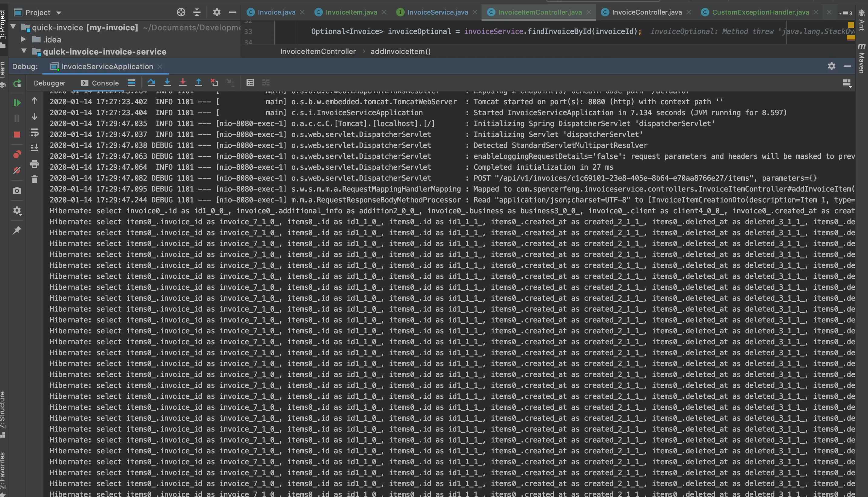This screenshot has height=497, width=868.
Task: Click addInvoiceItem() breadcrumb
Action: 400,52
